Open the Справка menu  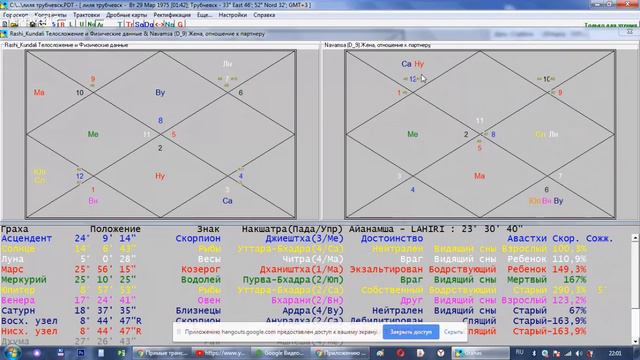click(264, 15)
